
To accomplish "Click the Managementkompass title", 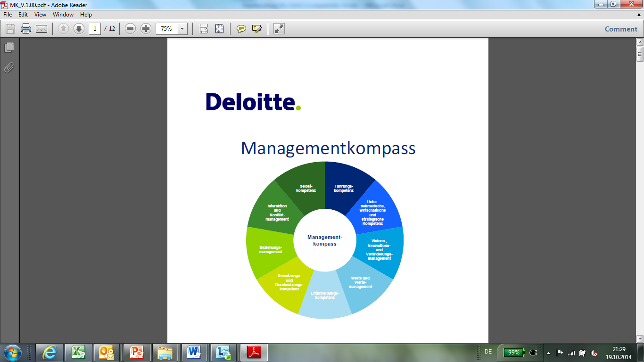I will pos(328,148).
